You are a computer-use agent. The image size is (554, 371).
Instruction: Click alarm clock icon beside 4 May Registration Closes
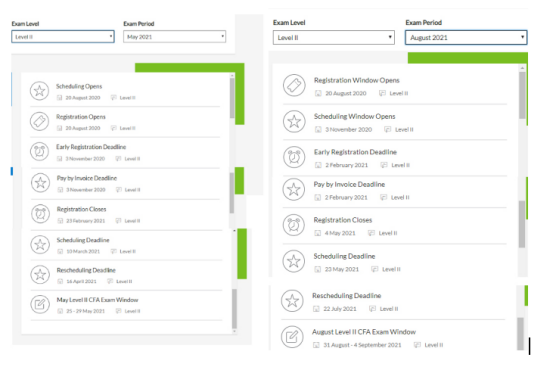coord(294,225)
